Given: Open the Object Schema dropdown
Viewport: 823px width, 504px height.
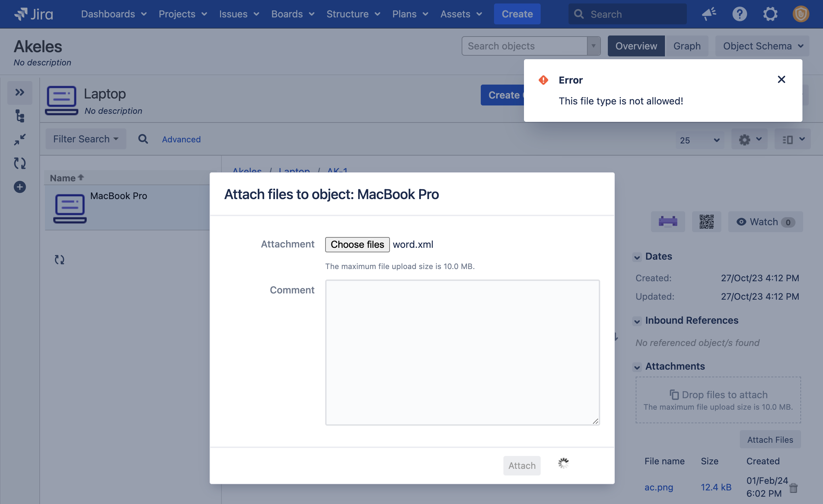Looking at the screenshot, I should point(762,46).
